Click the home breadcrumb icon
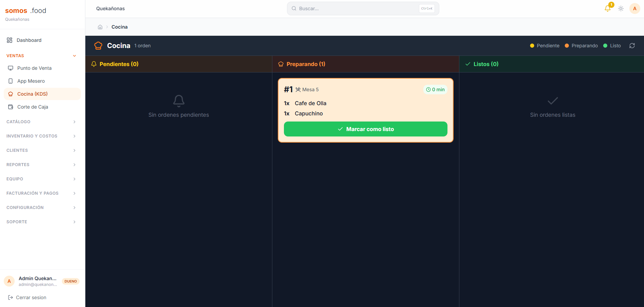The width and height of the screenshot is (644, 307). click(x=100, y=27)
